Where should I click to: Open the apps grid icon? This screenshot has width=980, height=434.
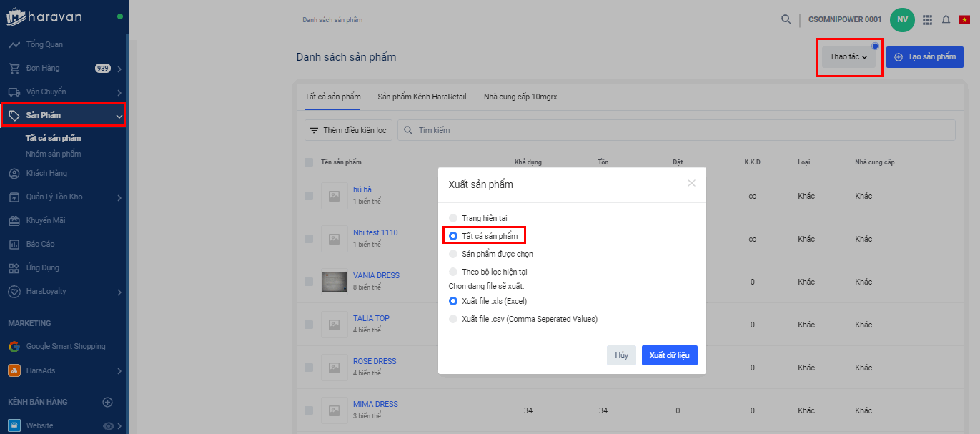(927, 20)
